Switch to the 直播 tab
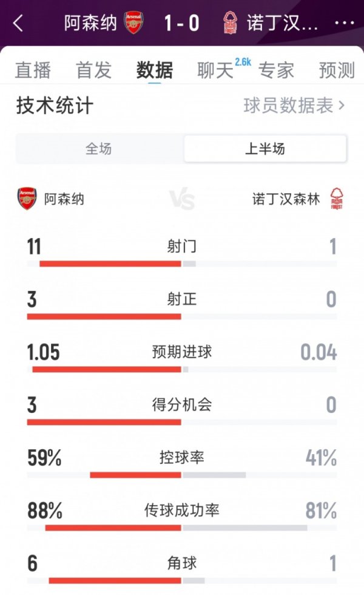The width and height of the screenshot is (364, 595). [33, 70]
